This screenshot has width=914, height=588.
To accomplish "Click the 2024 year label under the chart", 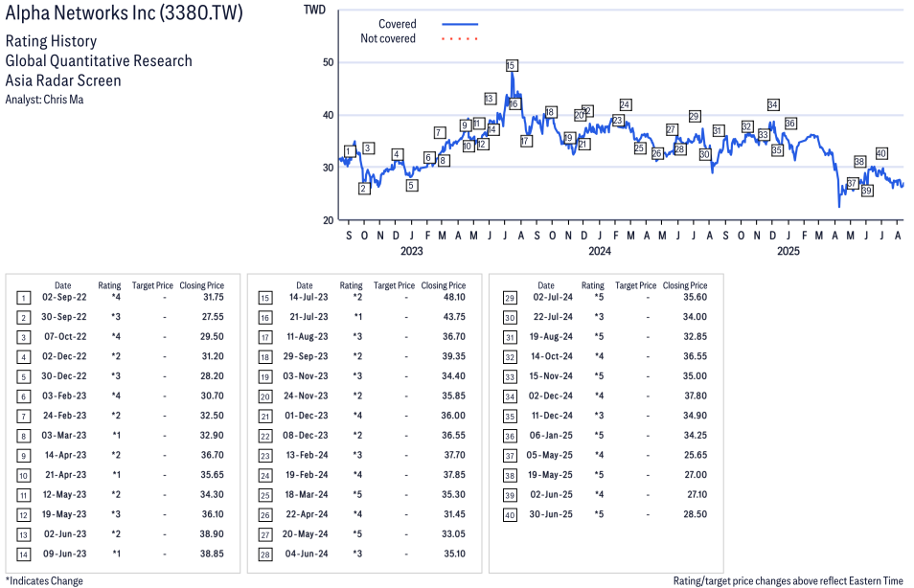I will (600, 251).
